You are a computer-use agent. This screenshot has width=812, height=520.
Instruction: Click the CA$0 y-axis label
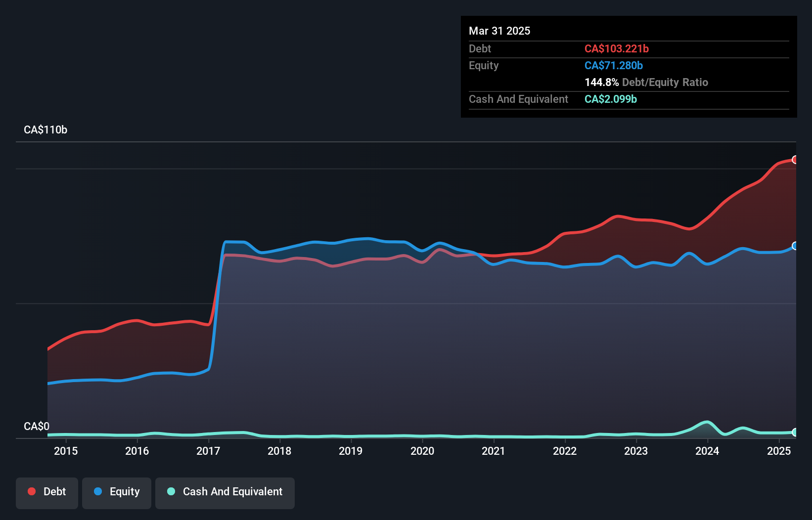coord(37,426)
